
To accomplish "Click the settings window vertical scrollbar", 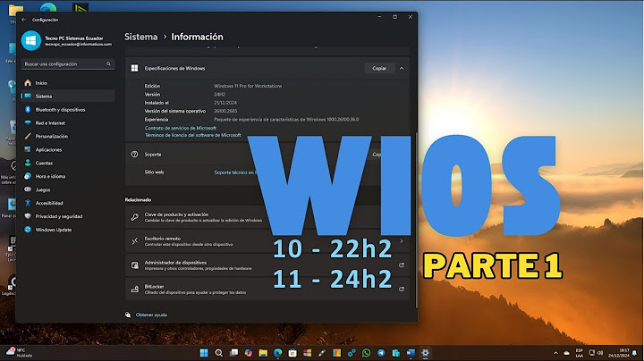I will (x=416, y=220).
